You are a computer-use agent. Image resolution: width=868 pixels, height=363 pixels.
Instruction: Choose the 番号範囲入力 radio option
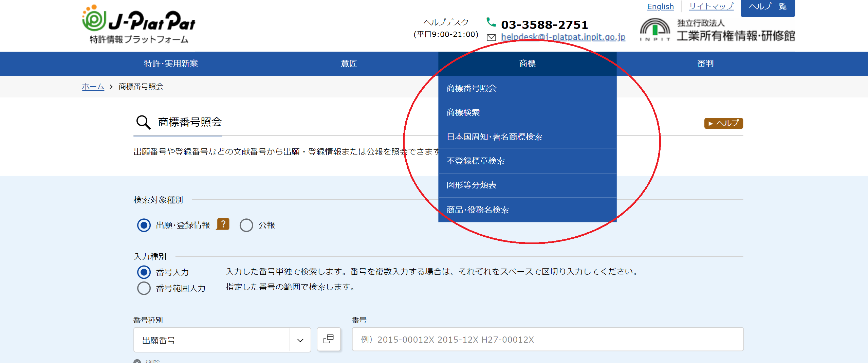point(144,288)
